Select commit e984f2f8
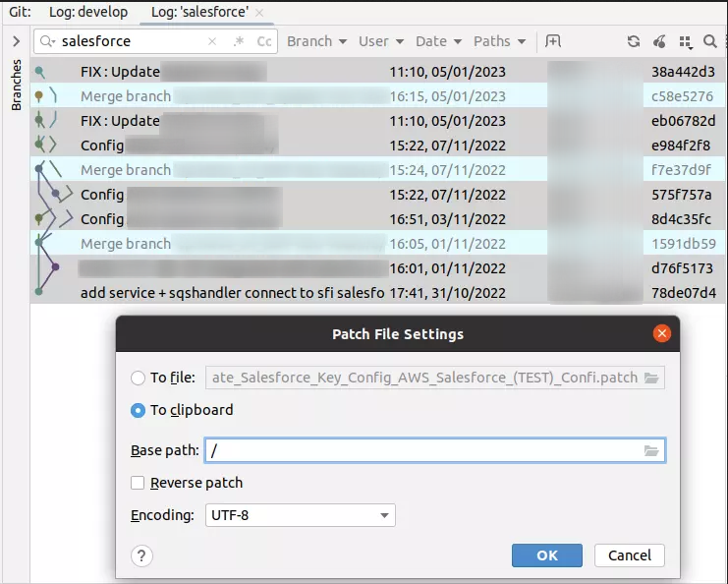 tap(377, 146)
